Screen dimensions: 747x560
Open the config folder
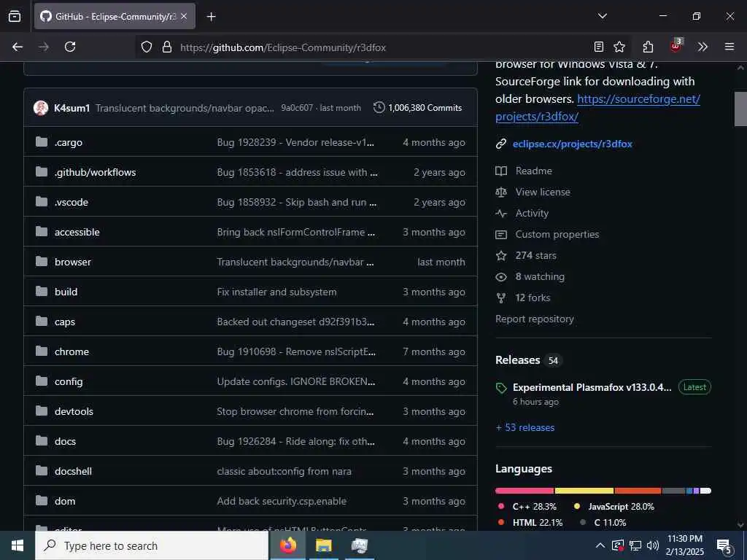coord(69,381)
